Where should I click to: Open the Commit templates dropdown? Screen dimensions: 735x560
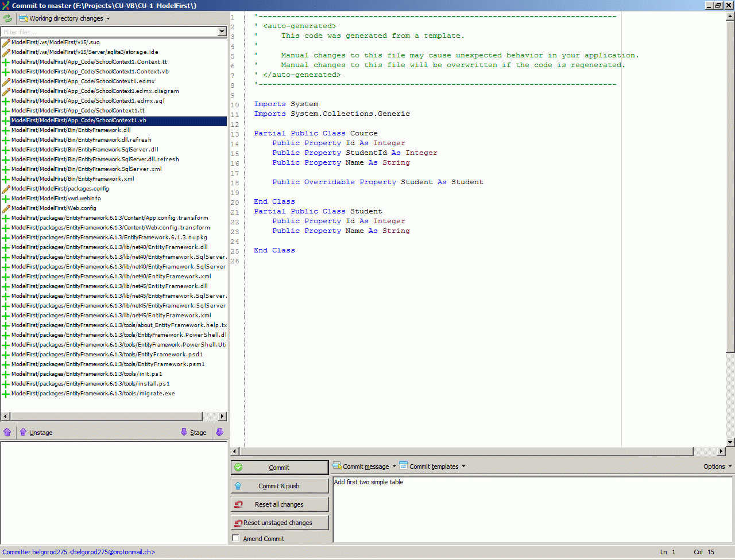point(432,466)
